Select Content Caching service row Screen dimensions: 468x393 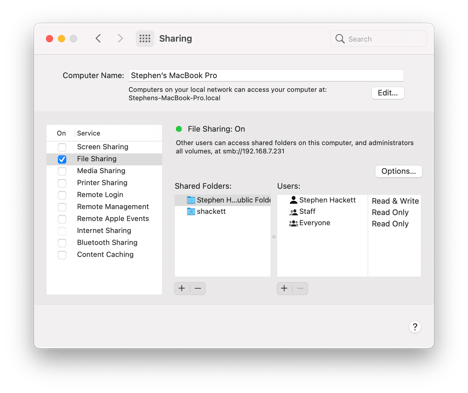coord(104,255)
